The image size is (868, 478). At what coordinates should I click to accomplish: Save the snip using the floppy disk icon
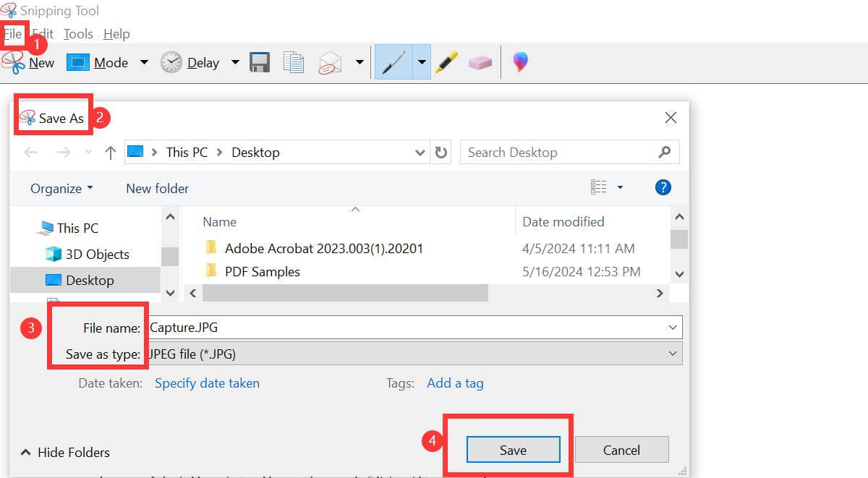(259, 62)
